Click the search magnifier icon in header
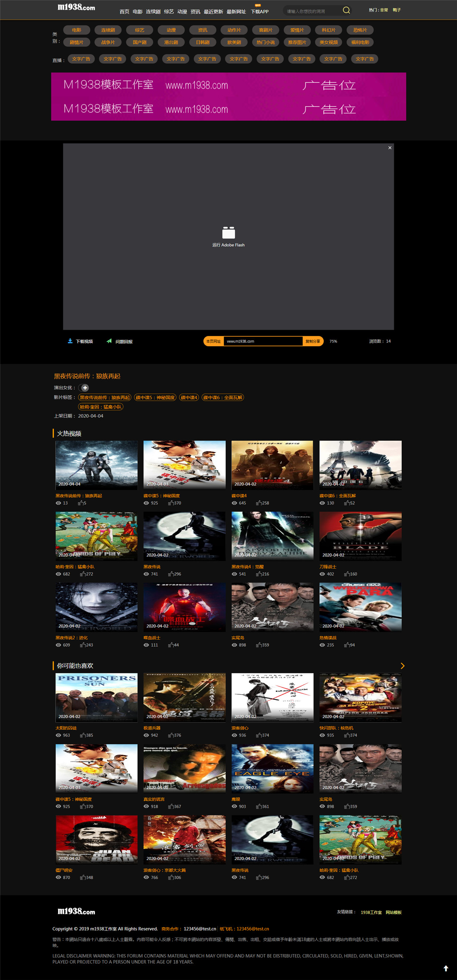457x980 pixels. click(x=346, y=10)
